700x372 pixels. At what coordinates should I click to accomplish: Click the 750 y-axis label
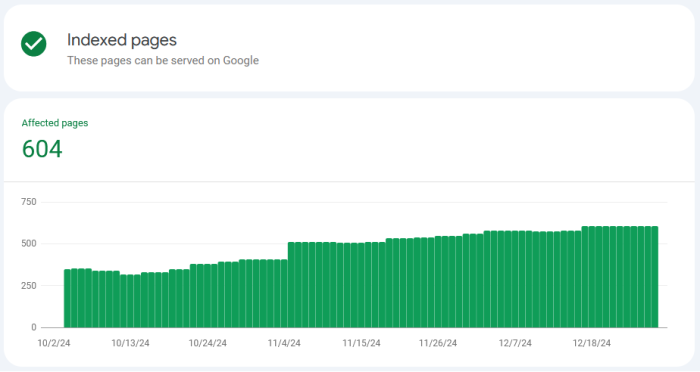click(29, 202)
